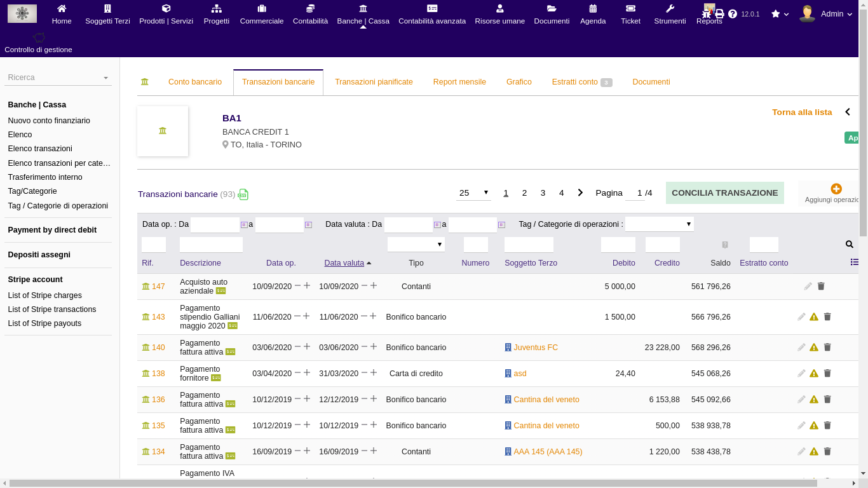
Task: Open Elenco transazioni sidebar link
Action: pyautogui.click(x=40, y=149)
